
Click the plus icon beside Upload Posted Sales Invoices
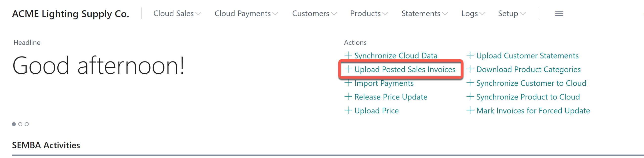[348, 69]
